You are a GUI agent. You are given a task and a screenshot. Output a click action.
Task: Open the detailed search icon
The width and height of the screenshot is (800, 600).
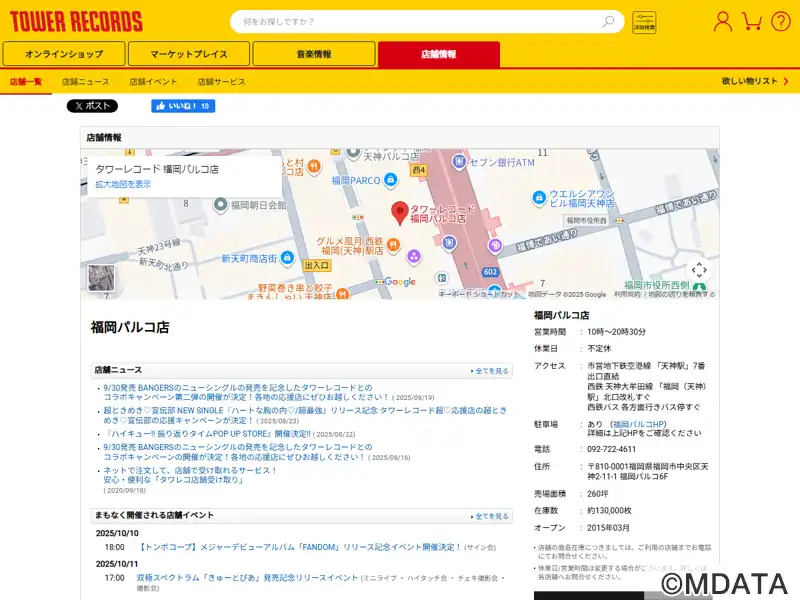644,22
